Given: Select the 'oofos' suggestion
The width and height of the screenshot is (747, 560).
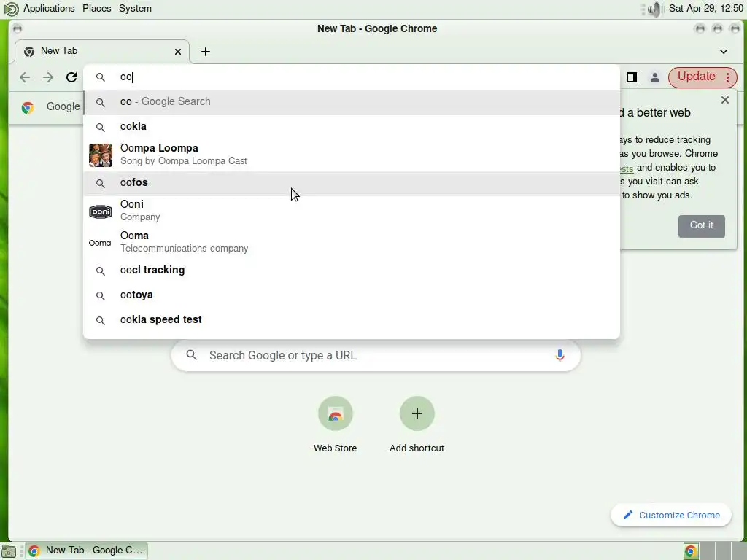Looking at the screenshot, I should pos(352,183).
